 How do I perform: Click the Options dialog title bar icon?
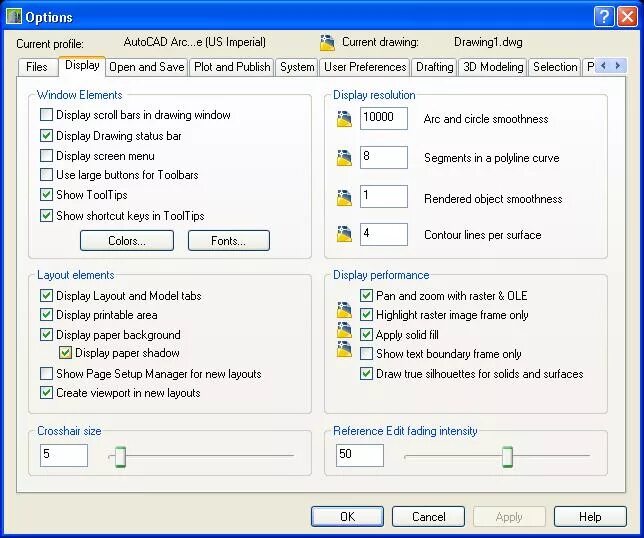click(14, 17)
